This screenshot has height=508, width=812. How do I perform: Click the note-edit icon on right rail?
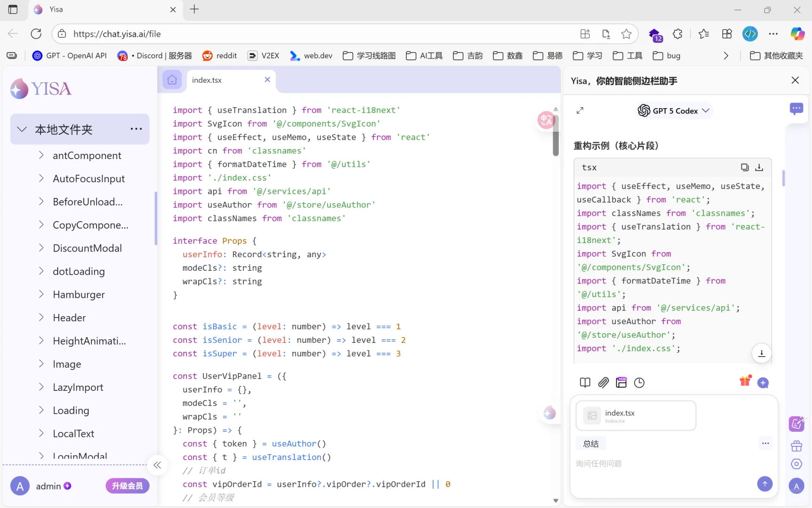796,423
